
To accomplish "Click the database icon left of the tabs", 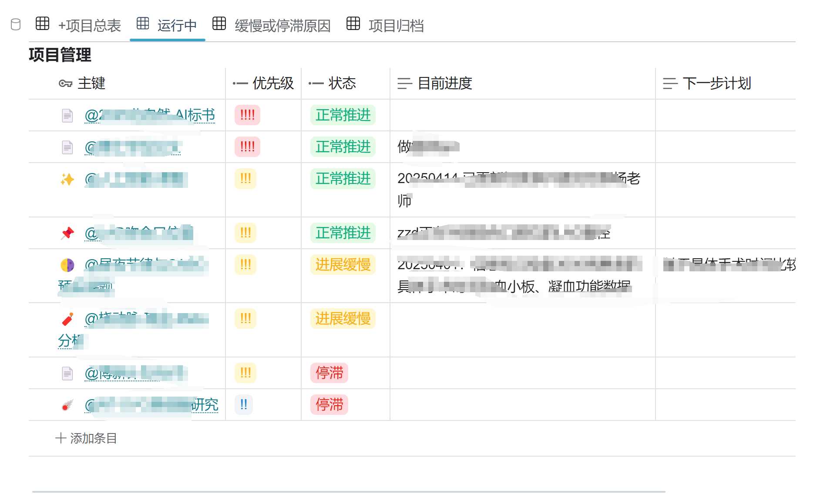I will coord(16,25).
